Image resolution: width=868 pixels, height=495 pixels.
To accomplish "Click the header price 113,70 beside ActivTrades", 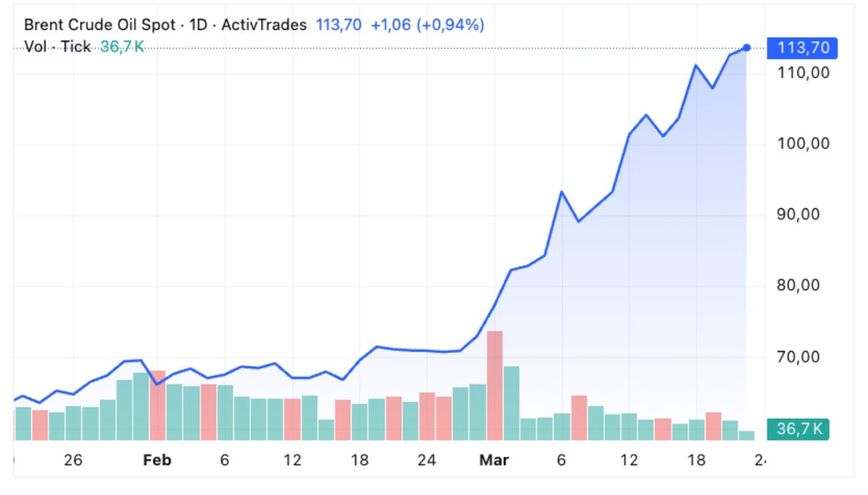I will pyautogui.click(x=338, y=25).
